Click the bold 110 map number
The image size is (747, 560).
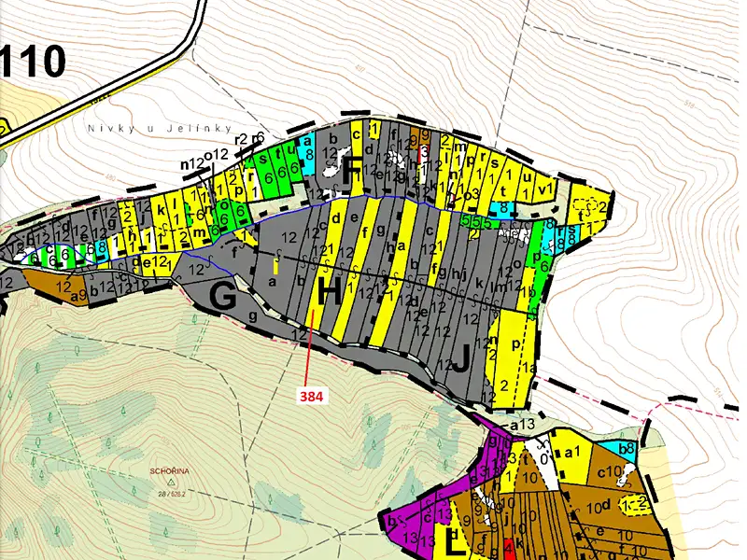[33, 61]
